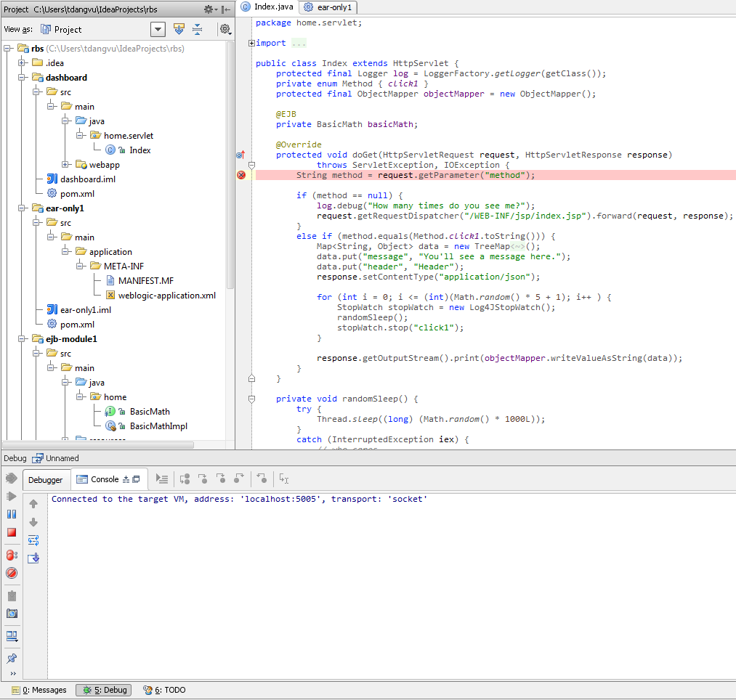The image size is (736, 700).
Task: Switch to the ear-only1 editor tab
Action: (x=328, y=7)
